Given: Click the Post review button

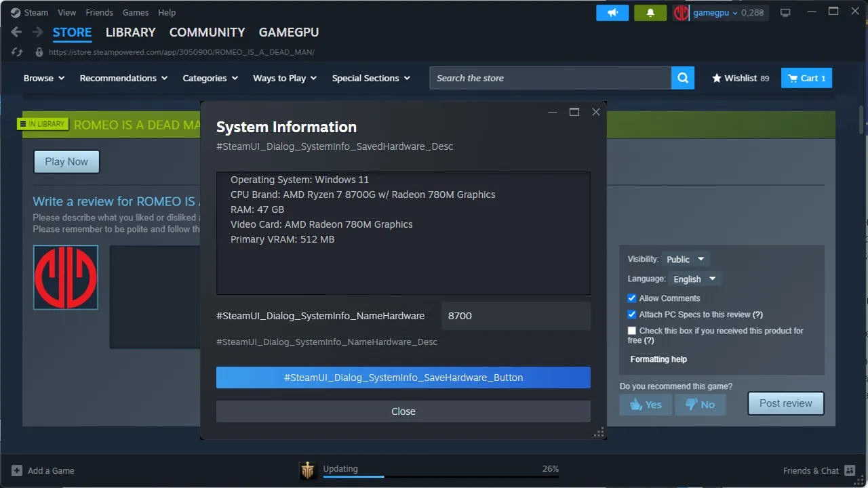Looking at the screenshot, I should [x=785, y=403].
